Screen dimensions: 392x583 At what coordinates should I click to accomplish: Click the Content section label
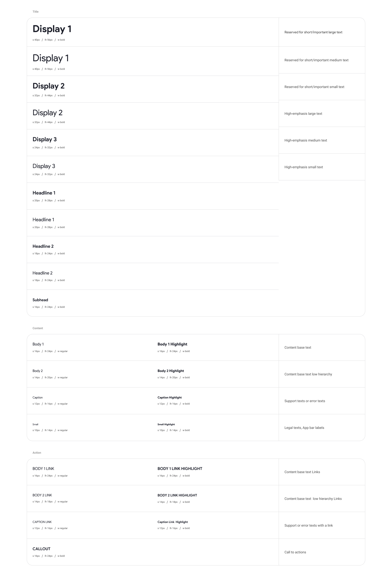38,328
